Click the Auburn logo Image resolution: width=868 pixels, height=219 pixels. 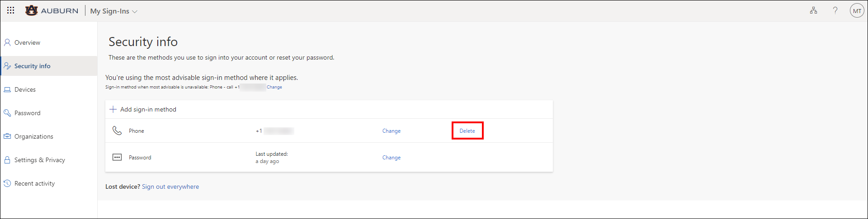52,10
